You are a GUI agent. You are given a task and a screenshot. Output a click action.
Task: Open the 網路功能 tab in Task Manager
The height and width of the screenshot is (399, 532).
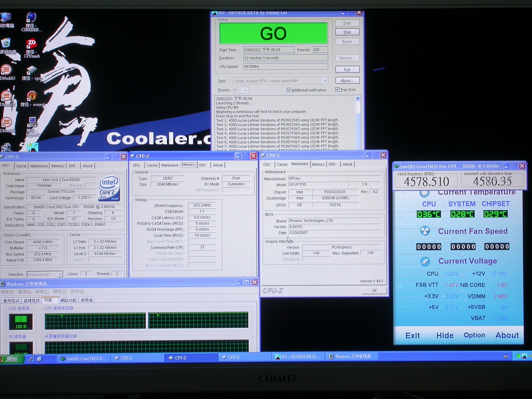68,300
